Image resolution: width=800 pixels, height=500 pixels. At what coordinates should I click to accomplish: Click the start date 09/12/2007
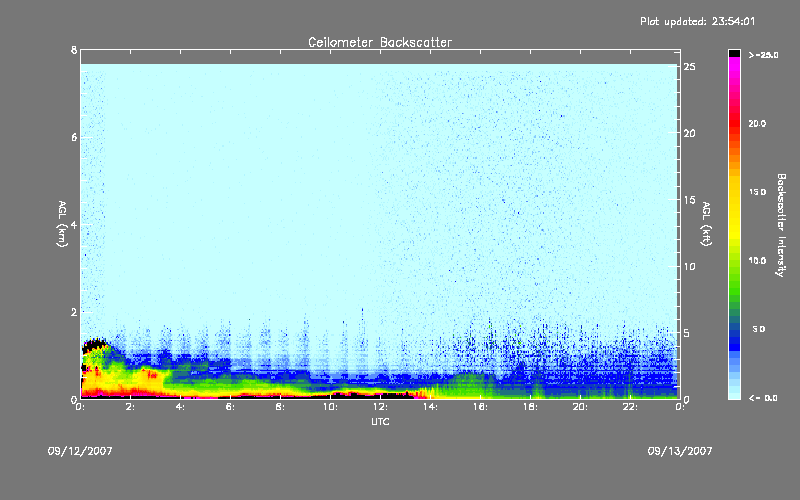coord(80,451)
